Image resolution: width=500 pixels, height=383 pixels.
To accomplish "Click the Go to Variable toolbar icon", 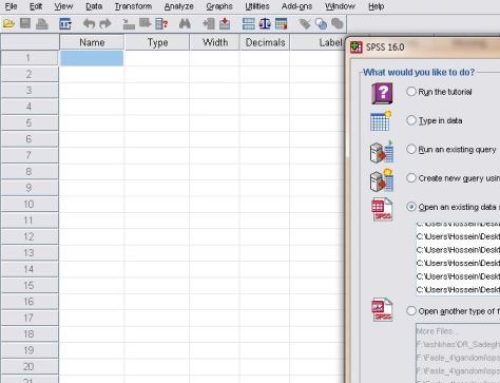I will [145, 24].
